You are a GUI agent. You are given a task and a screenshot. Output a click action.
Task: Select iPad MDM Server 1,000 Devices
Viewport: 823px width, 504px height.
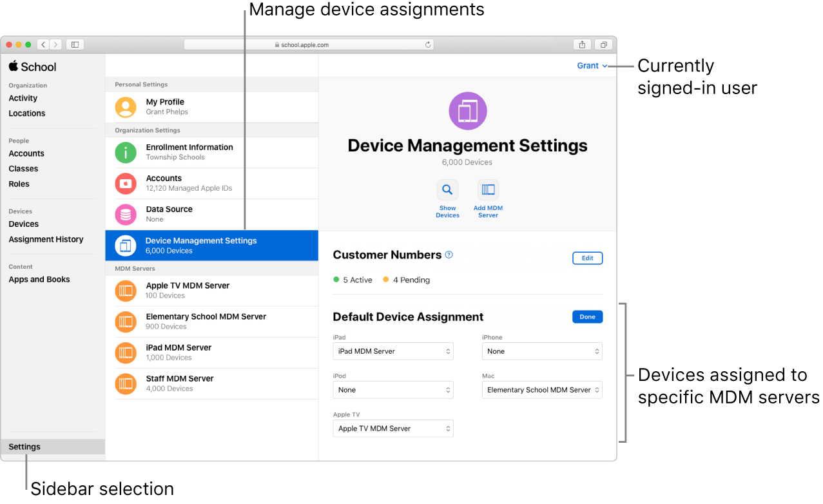(212, 353)
